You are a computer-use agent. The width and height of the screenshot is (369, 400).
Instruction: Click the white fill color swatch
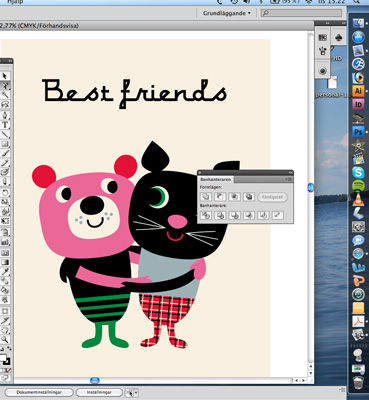point(3,358)
